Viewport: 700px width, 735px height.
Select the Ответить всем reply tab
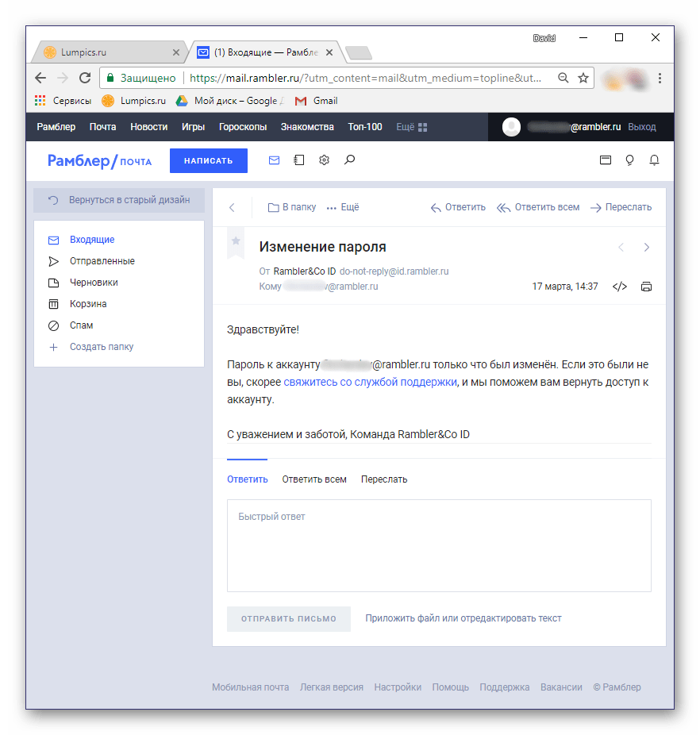314,479
